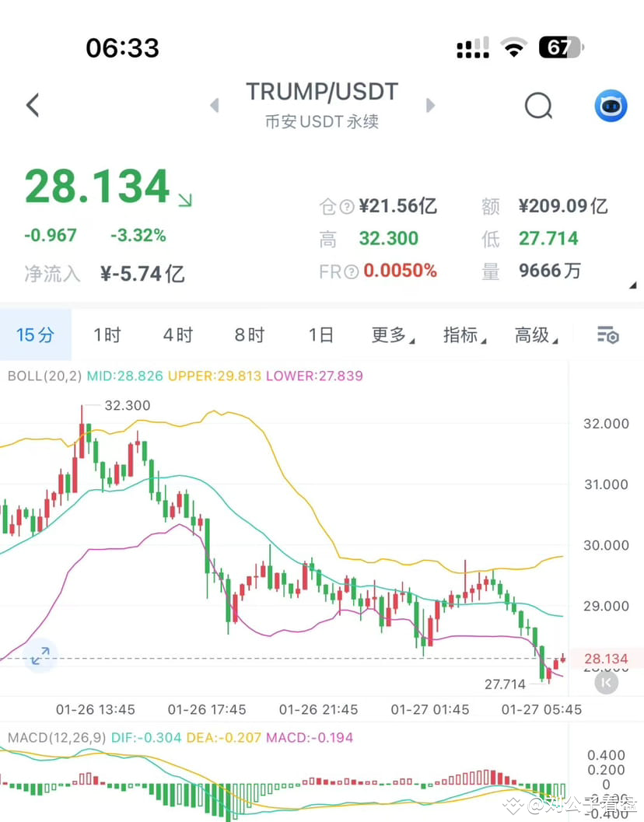
Task: Tap BOLL MID:28.826 value
Action: click(124, 376)
